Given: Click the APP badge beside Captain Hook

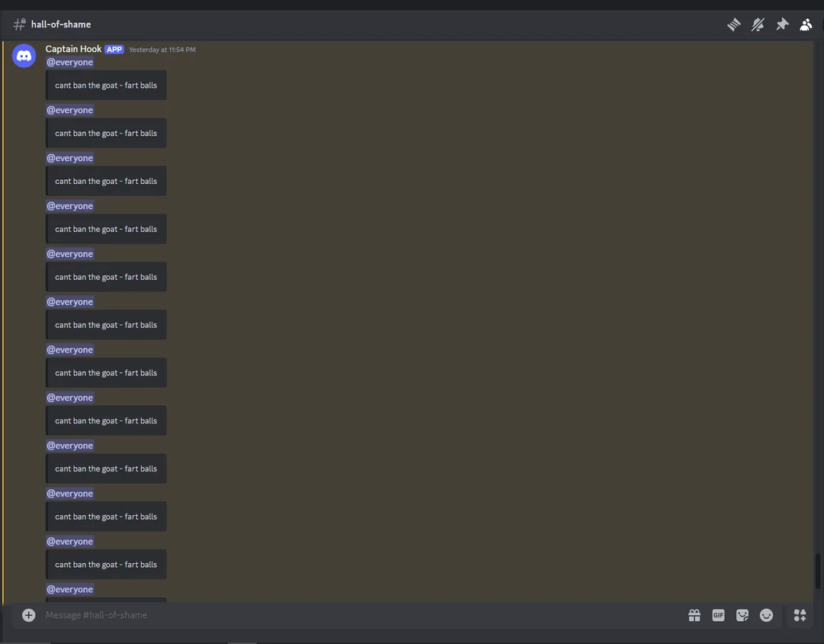Looking at the screenshot, I should pyautogui.click(x=114, y=50).
